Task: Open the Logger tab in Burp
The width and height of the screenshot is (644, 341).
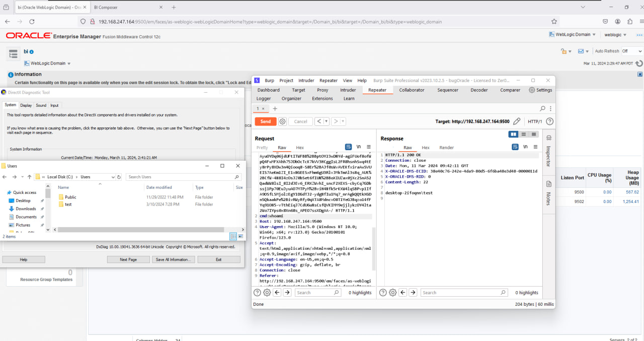Action: [x=264, y=99]
